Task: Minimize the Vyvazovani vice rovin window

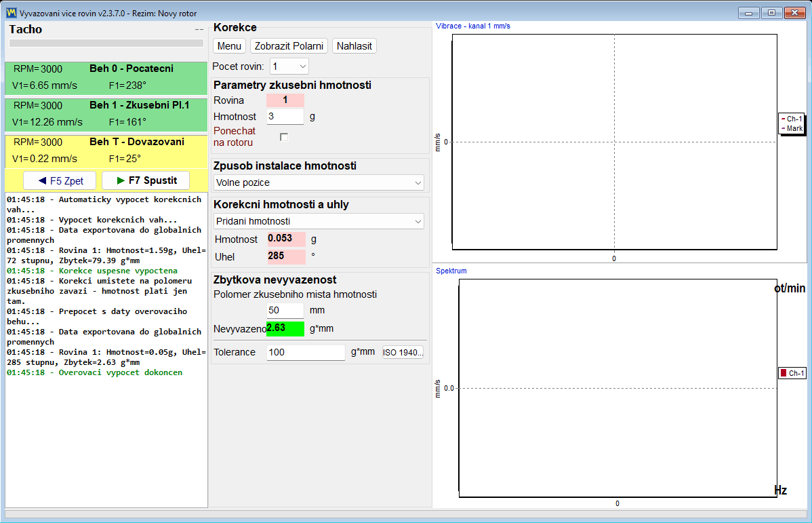Action: click(x=748, y=13)
